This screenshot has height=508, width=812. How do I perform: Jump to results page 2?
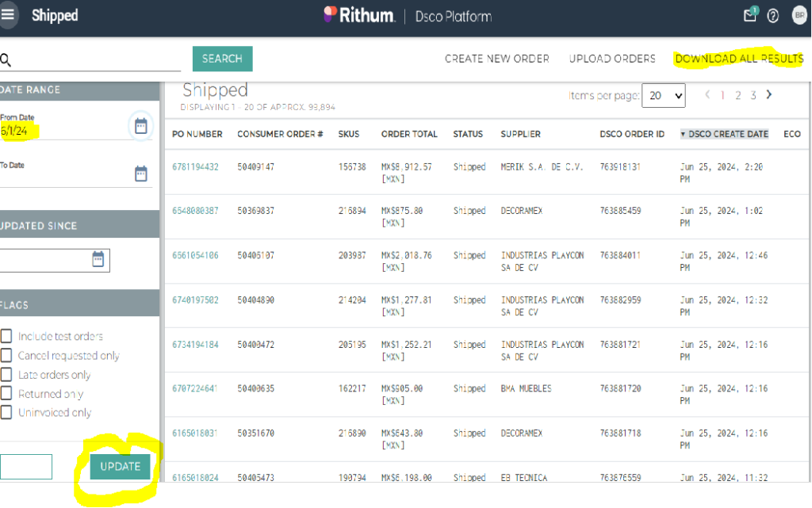[738, 95]
